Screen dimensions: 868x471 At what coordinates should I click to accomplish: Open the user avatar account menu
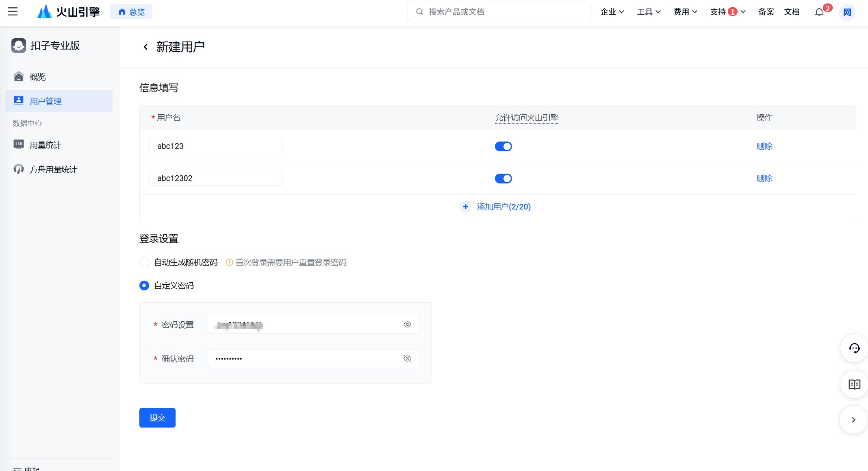pos(847,12)
